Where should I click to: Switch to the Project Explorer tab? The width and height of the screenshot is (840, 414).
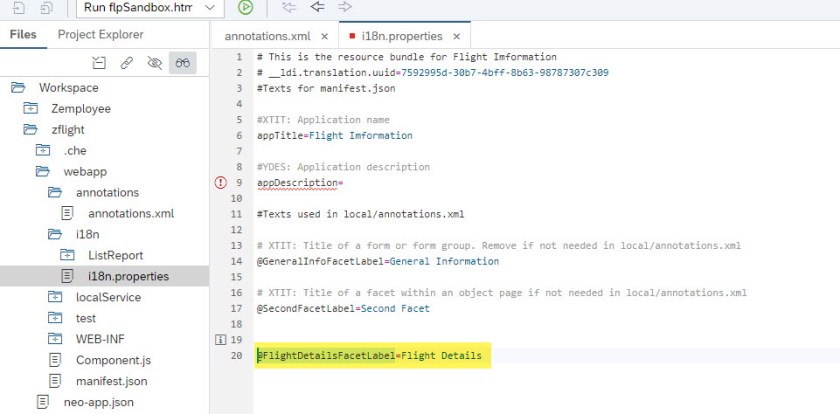pos(101,35)
